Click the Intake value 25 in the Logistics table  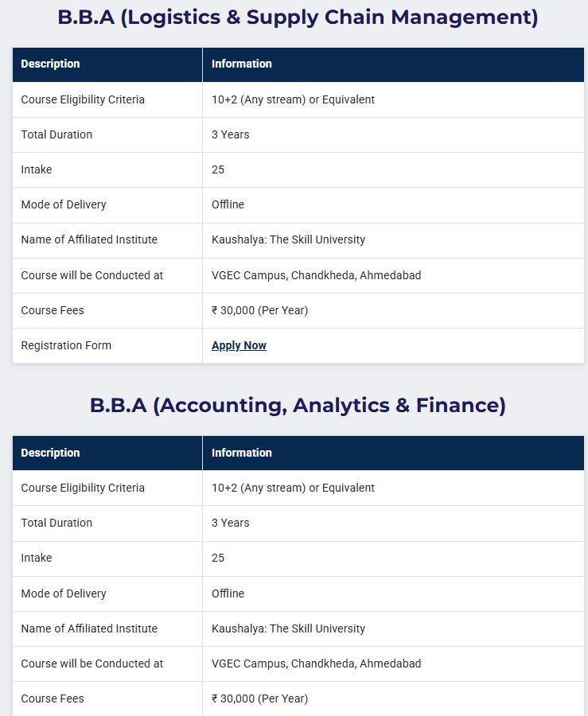click(218, 169)
